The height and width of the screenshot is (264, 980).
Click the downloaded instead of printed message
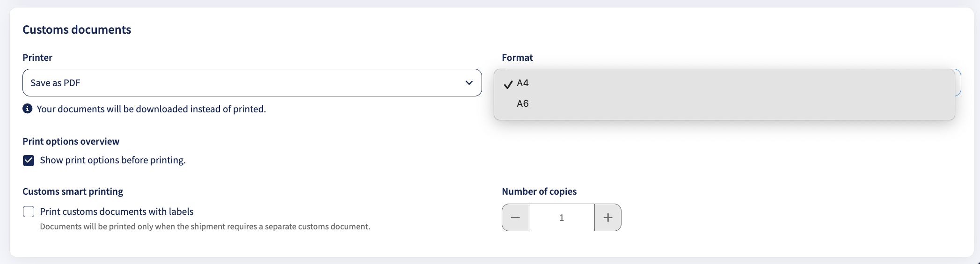click(x=151, y=109)
